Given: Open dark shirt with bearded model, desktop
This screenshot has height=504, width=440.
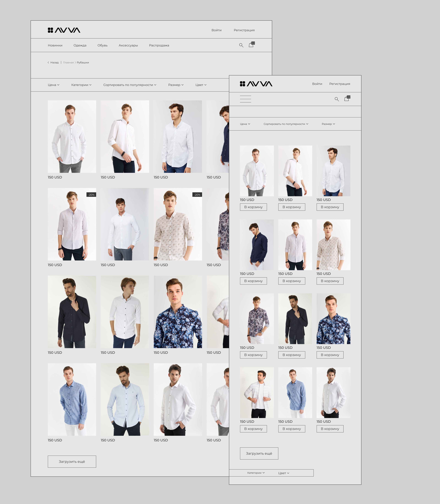Looking at the screenshot, I should (x=72, y=312).
